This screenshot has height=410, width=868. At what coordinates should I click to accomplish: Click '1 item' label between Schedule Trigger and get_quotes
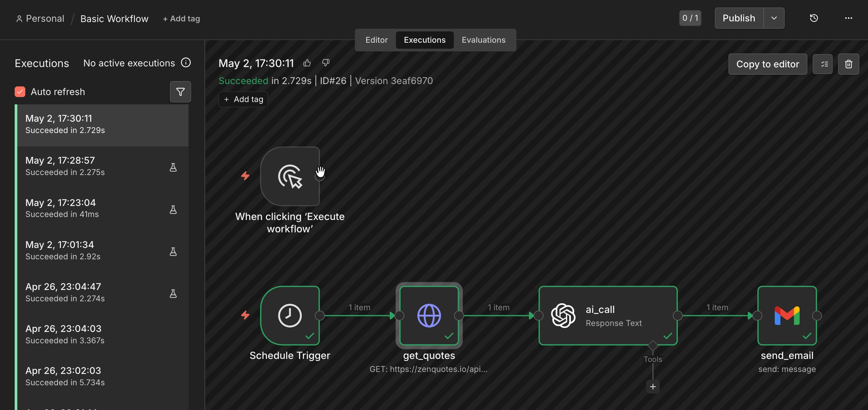359,307
